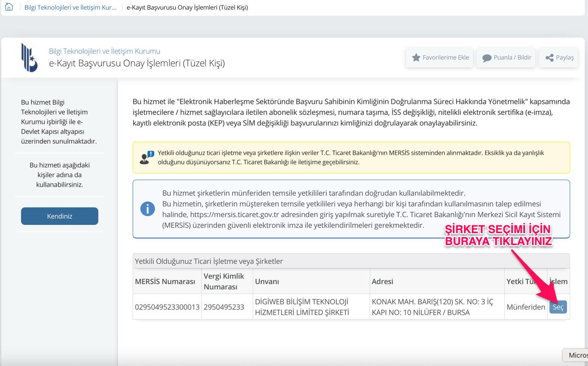Select the MERSİS number 0295049523300013 cell
This screenshot has width=588, height=366.
(167, 307)
